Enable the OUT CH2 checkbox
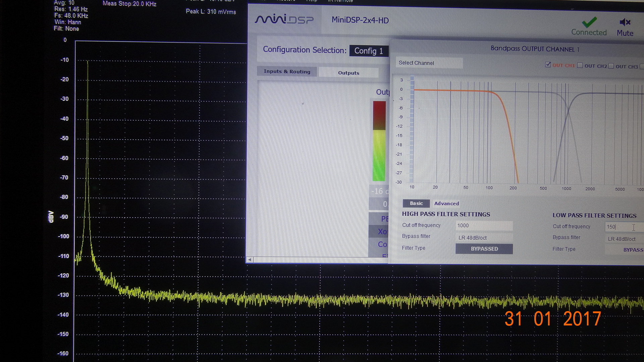 pos(580,65)
